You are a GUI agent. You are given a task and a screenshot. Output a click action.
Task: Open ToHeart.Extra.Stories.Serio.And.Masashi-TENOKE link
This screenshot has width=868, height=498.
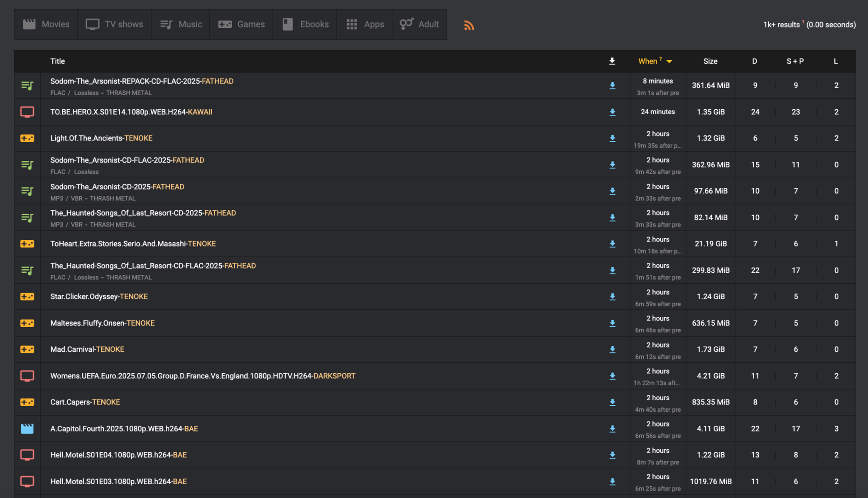point(133,244)
